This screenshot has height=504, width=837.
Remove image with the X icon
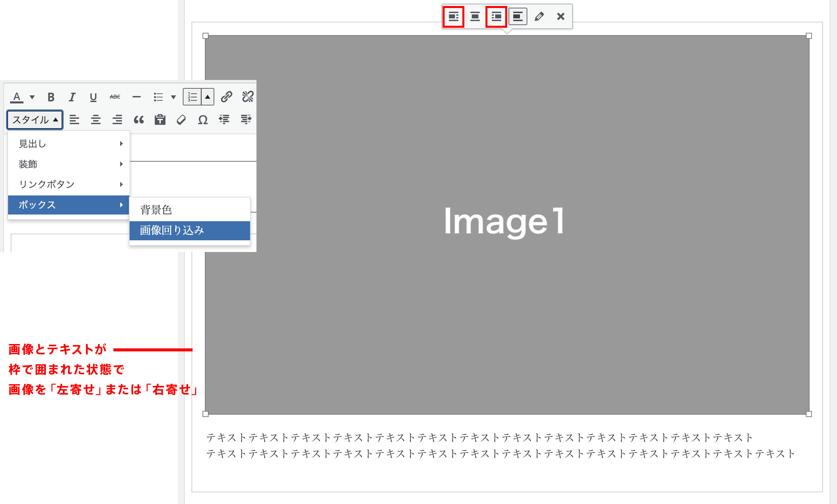coord(560,16)
